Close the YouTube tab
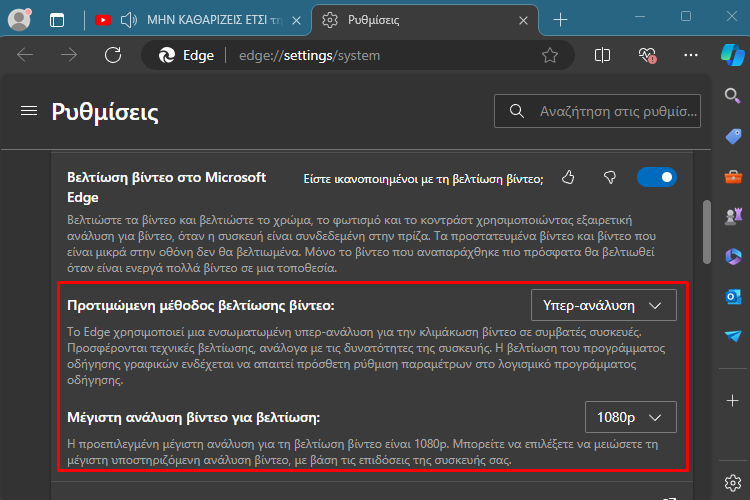 [x=297, y=20]
